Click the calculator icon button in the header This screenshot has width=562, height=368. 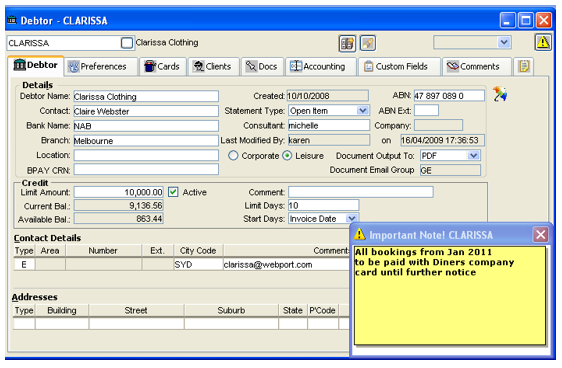347,44
